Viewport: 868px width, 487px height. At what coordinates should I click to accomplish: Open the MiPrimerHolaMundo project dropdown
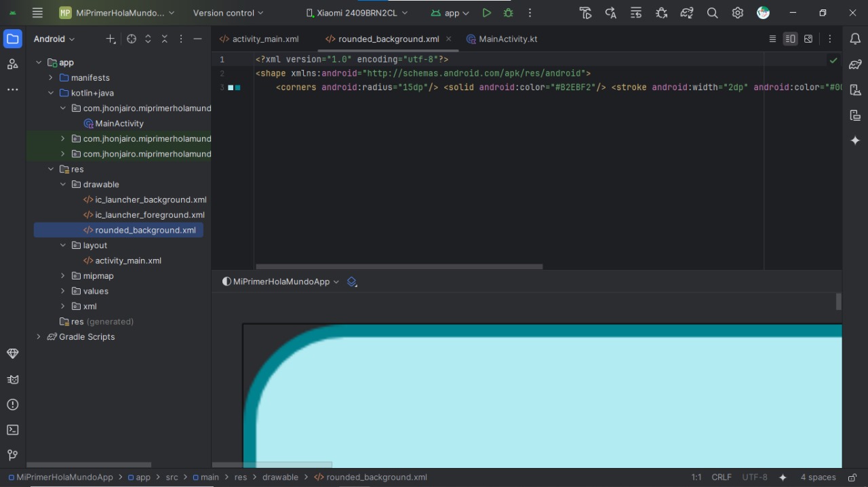117,13
